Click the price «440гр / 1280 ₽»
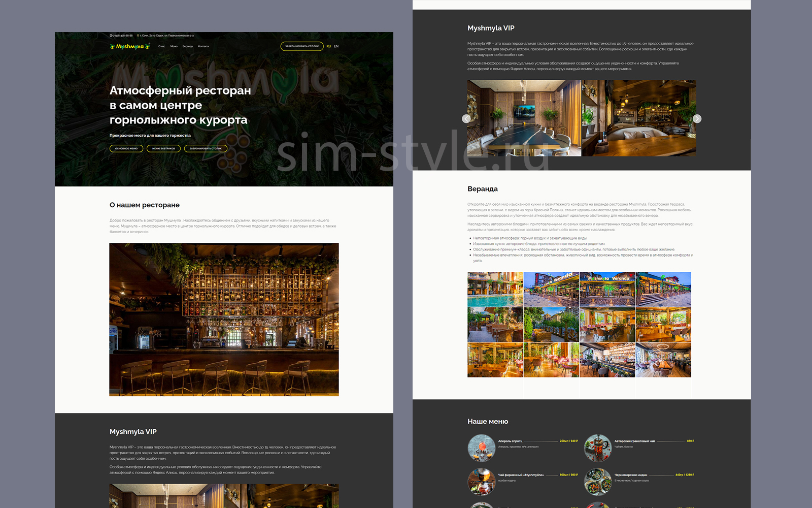This screenshot has height=508, width=812. coord(685,475)
